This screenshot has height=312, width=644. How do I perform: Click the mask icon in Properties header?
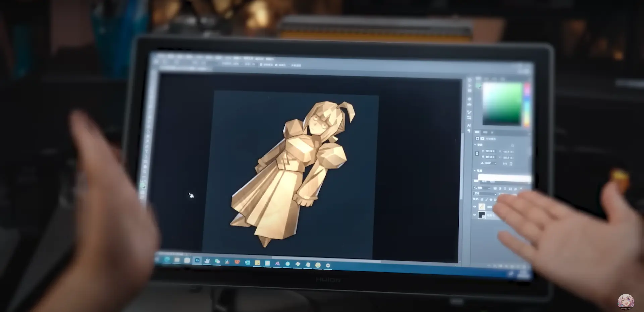[482, 138]
